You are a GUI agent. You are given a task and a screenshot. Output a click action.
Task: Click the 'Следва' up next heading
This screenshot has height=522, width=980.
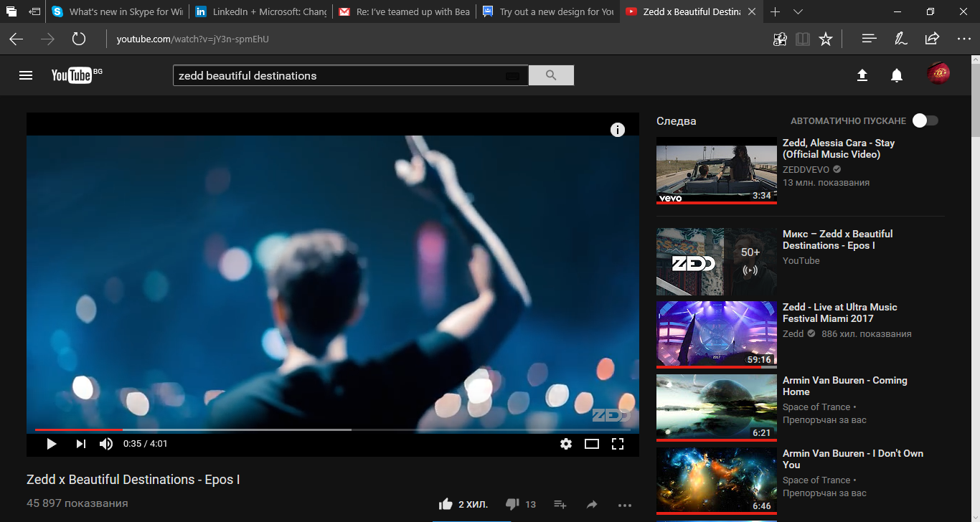tap(677, 121)
